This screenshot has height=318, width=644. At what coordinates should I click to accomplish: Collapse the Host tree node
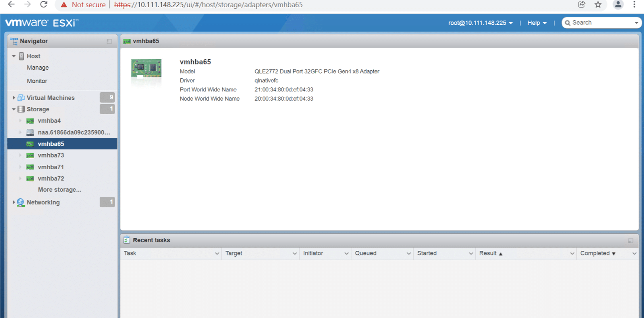[14, 56]
